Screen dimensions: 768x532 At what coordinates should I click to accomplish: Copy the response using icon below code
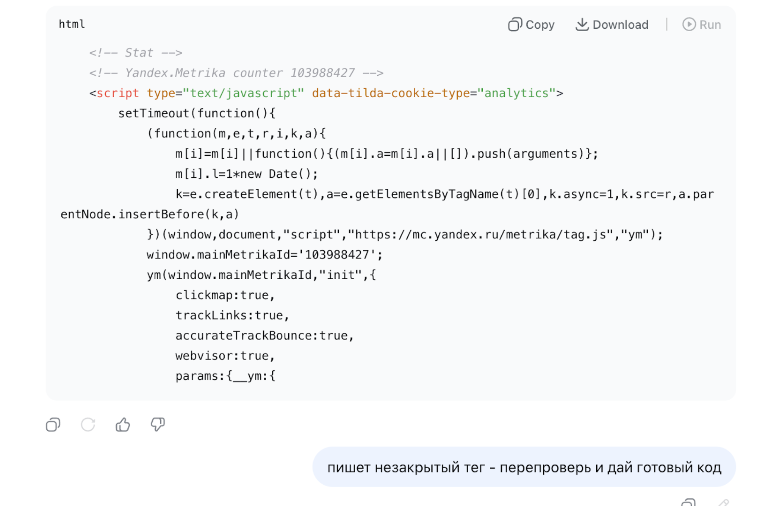[53, 425]
